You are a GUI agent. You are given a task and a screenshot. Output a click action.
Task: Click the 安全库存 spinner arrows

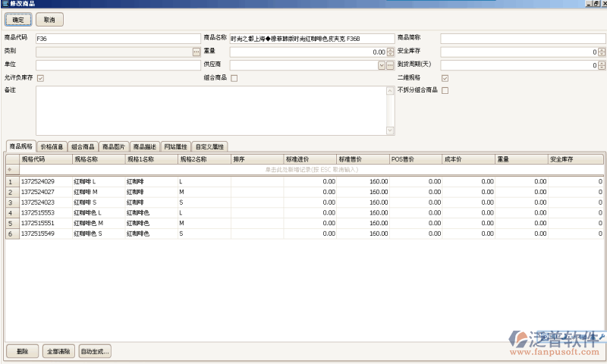pyautogui.click(x=602, y=52)
